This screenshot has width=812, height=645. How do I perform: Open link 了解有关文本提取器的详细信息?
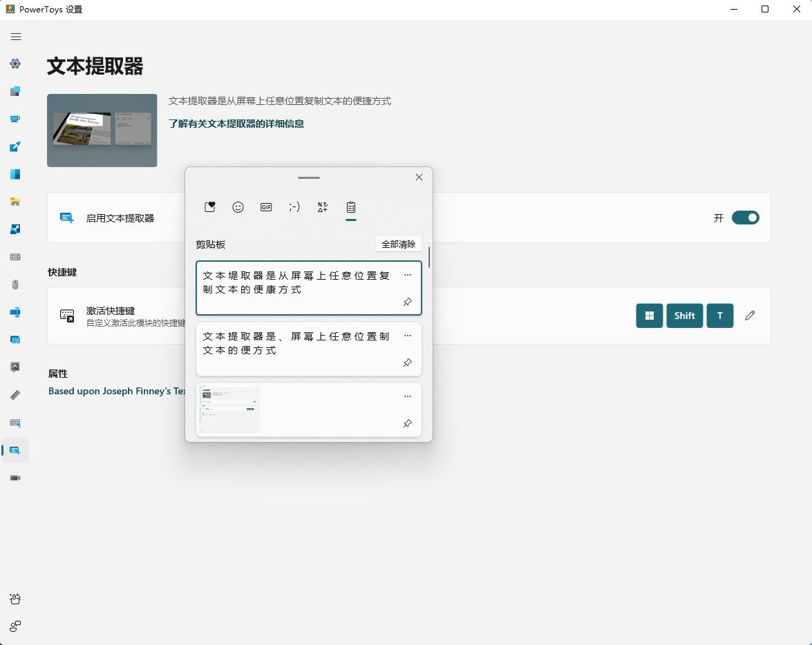(x=236, y=124)
